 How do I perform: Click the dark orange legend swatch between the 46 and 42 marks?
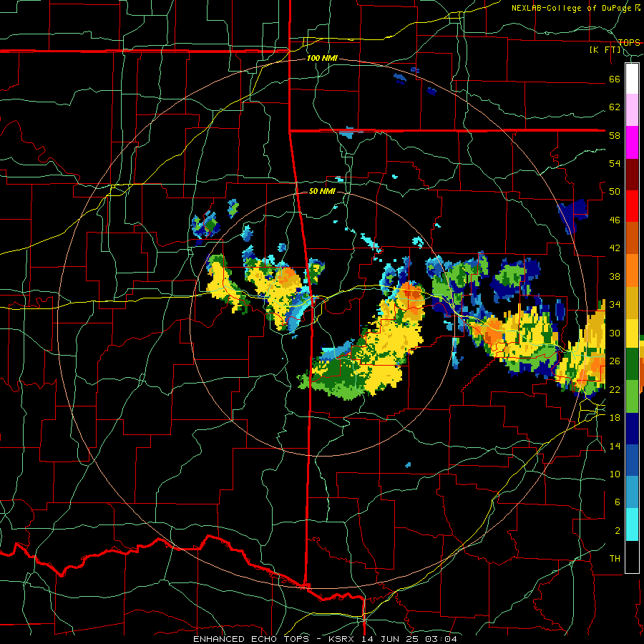point(632,238)
